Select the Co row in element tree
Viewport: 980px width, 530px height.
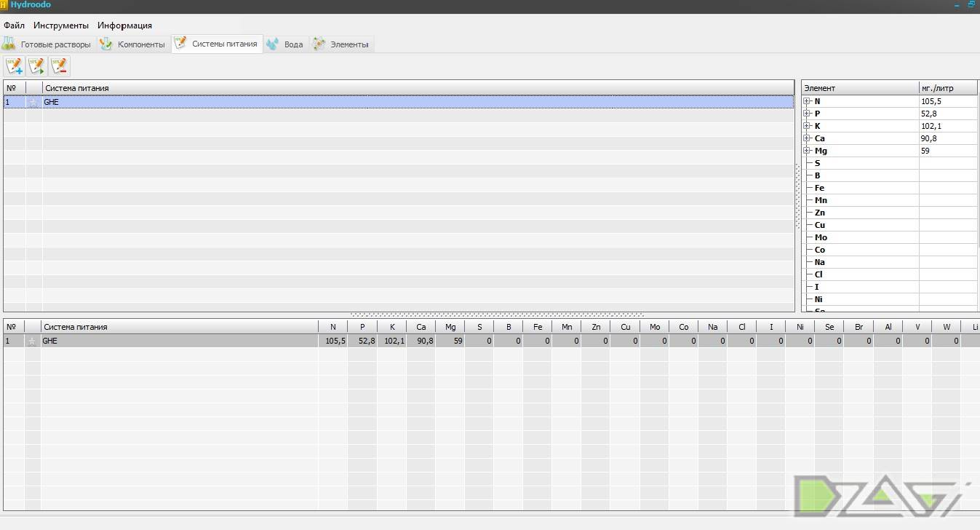click(x=889, y=250)
